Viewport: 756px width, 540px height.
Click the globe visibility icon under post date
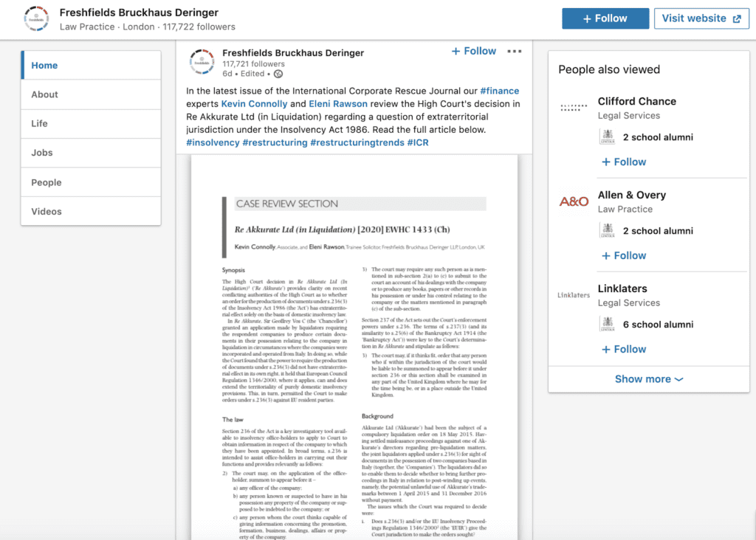point(278,74)
